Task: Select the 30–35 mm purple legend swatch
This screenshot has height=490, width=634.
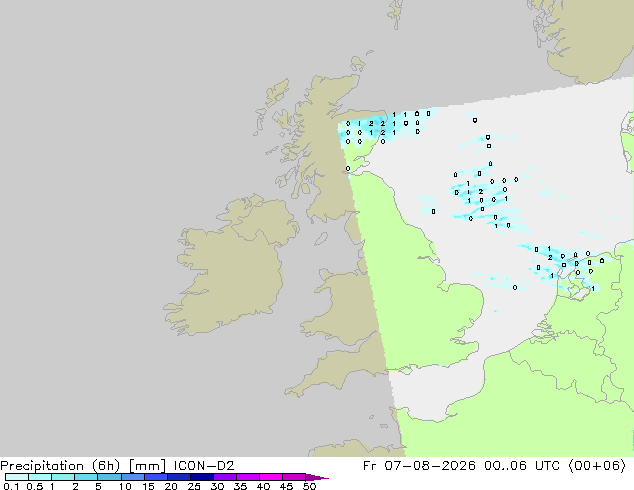Action: click(225, 477)
